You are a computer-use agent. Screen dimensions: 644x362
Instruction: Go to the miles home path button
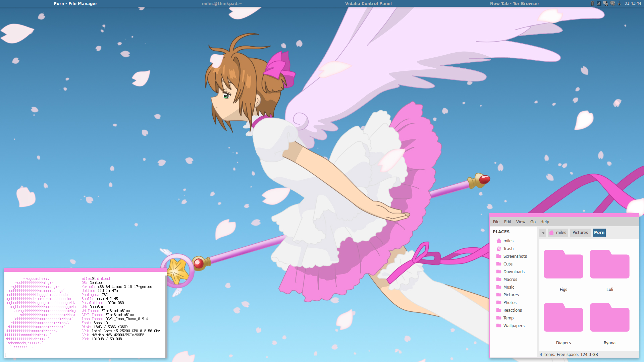pos(558,233)
